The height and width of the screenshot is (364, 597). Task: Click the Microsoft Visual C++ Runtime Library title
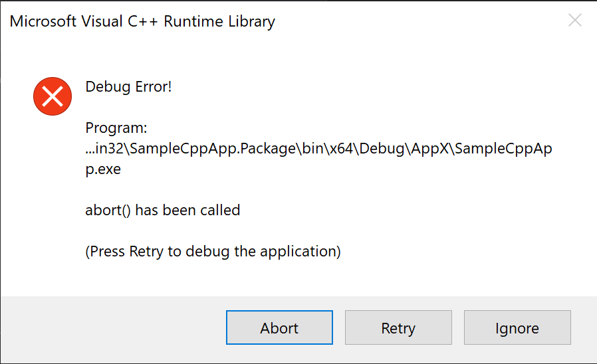(x=142, y=21)
